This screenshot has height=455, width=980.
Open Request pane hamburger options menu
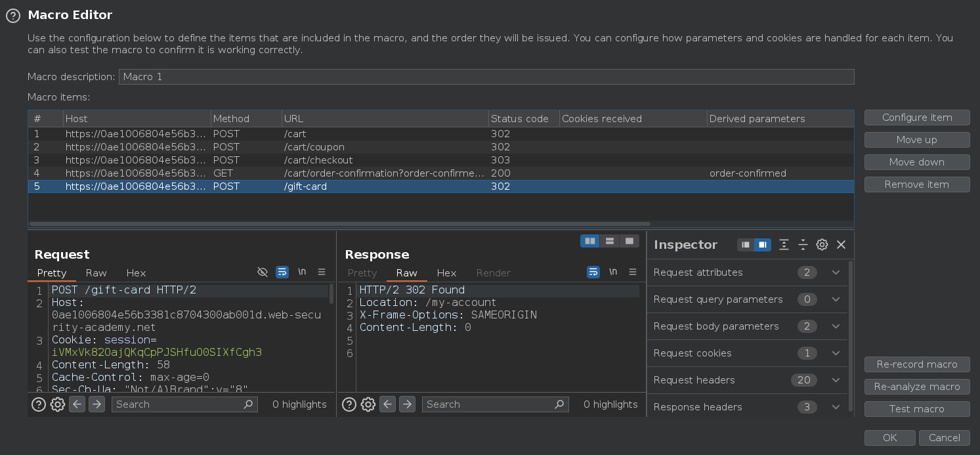click(x=322, y=272)
